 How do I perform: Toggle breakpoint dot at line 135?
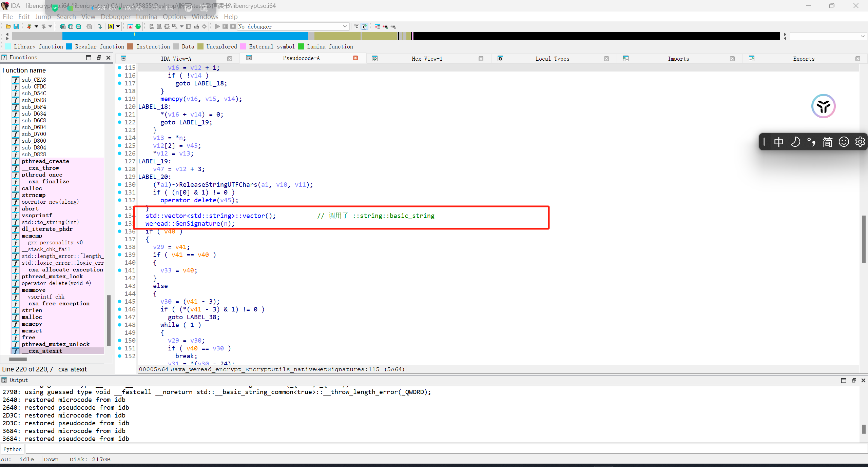pyautogui.click(x=119, y=223)
